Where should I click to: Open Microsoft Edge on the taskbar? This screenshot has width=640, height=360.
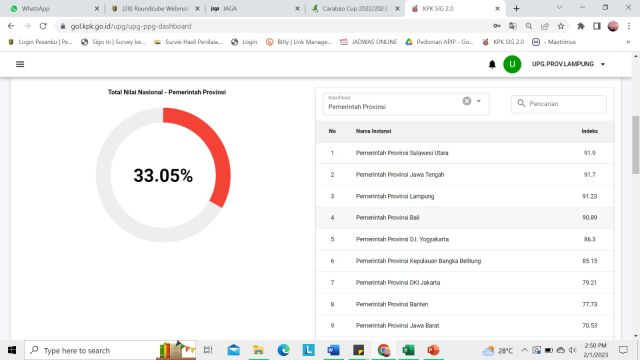click(283, 350)
